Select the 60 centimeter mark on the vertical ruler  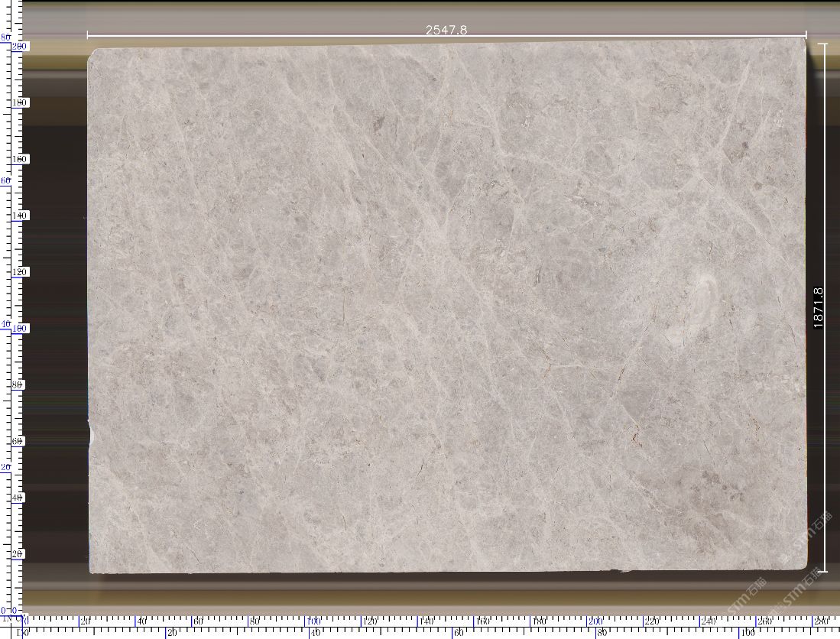click(20, 441)
